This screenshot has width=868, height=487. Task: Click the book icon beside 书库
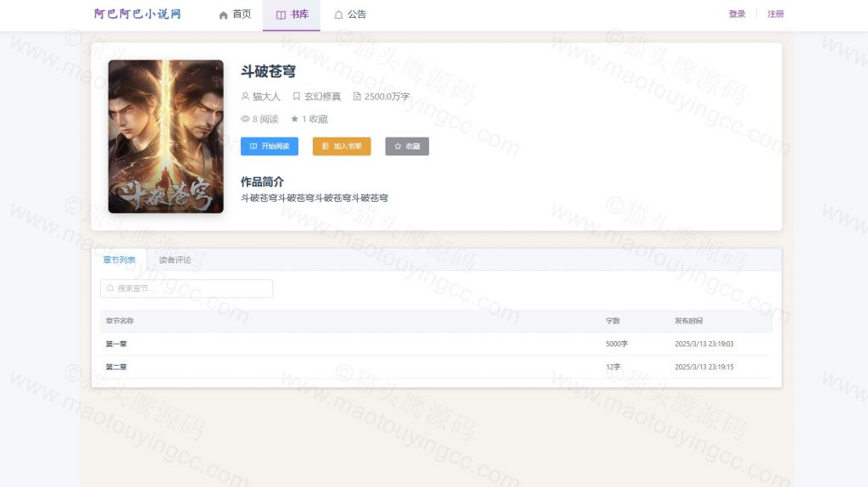point(281,15)
